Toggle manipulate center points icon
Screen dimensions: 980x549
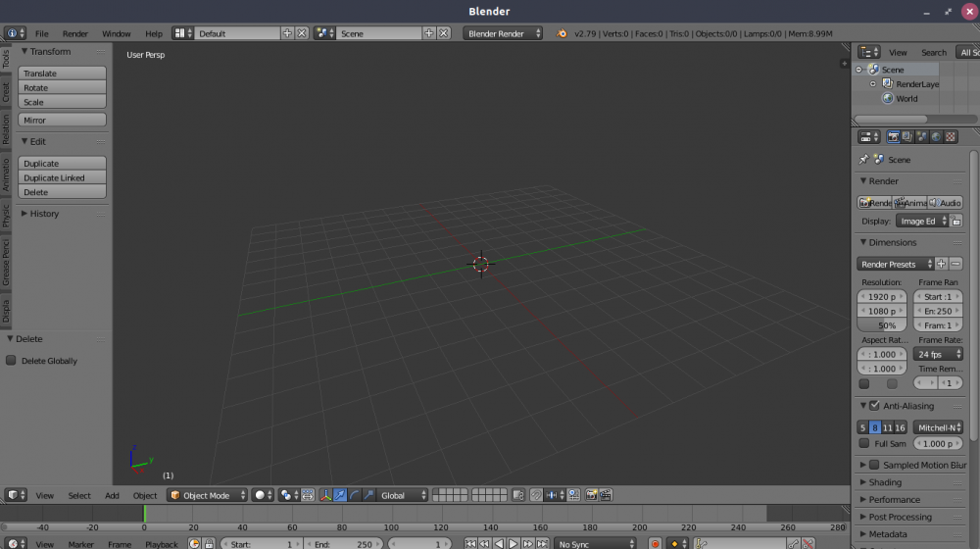(x=308, y=495)
